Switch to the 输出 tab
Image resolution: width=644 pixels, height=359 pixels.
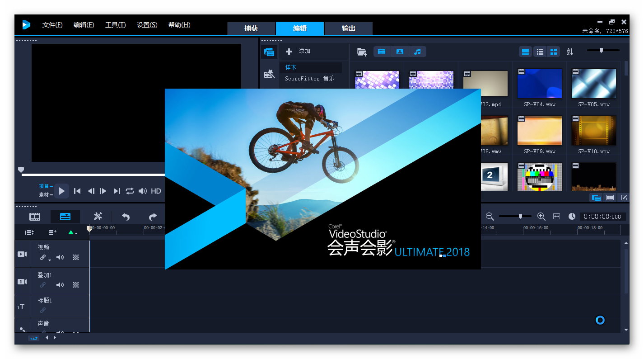(348, 28)
